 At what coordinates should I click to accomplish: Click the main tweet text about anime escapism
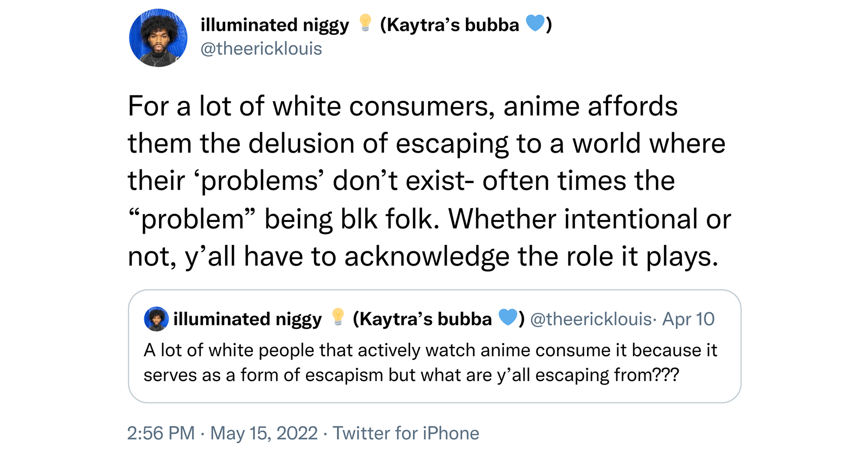[429, 181]
